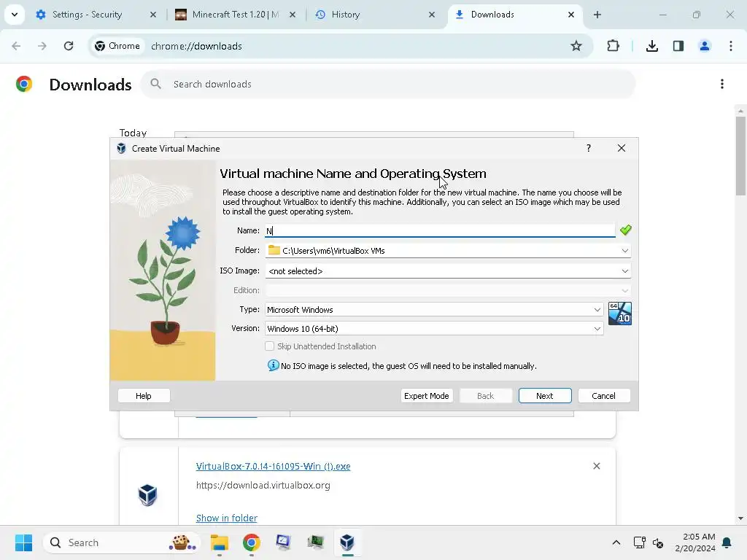The width and height of the screenshot is (747, 560).
Task: Open the Type dropdown showing Microsoft Windows
Action: tap(434, 309)
